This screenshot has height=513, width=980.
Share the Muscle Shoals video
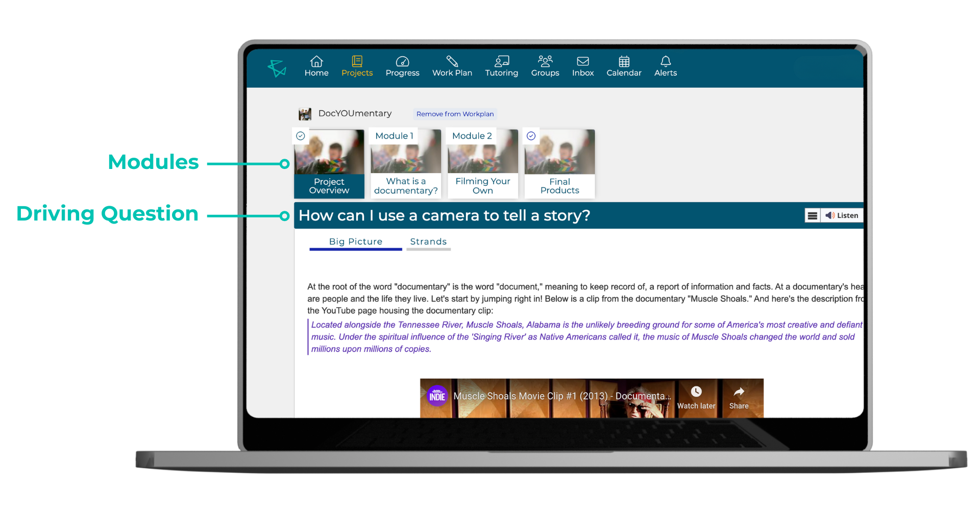point(739,398)
